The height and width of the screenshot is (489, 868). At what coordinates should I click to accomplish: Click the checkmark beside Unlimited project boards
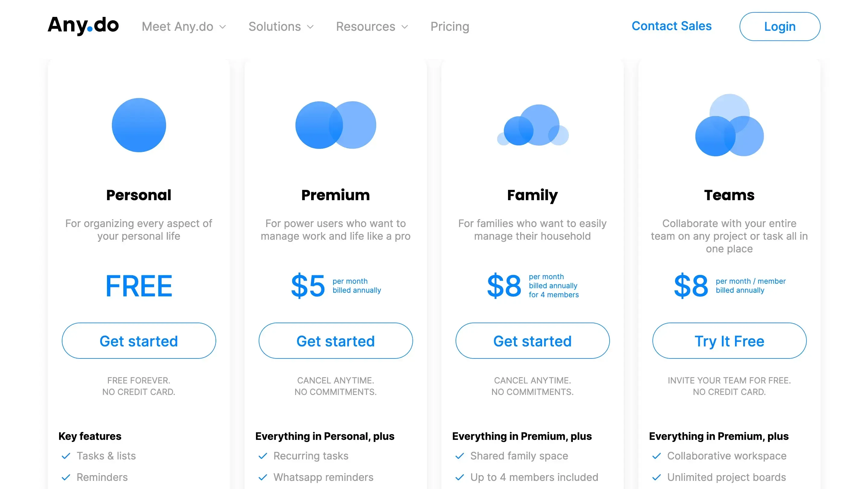click(x=656, y=478)
